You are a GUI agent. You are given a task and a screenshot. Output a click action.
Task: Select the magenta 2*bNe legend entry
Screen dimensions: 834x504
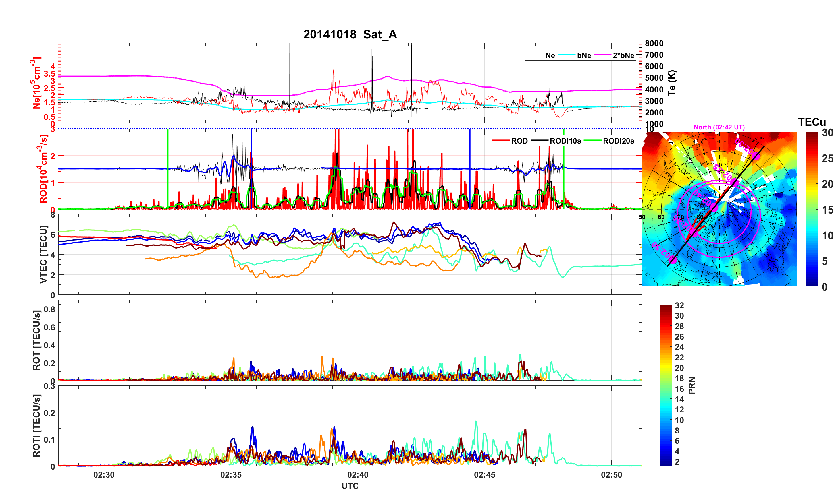point(623,55)
